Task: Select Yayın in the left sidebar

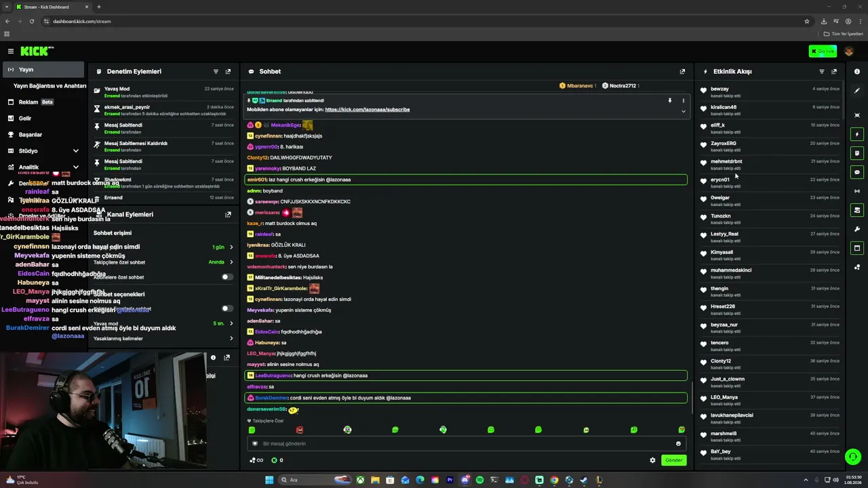Action: [43, 69]
